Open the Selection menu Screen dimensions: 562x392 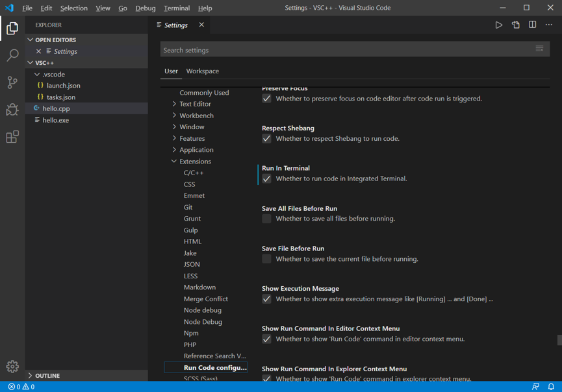pos(74,8)
